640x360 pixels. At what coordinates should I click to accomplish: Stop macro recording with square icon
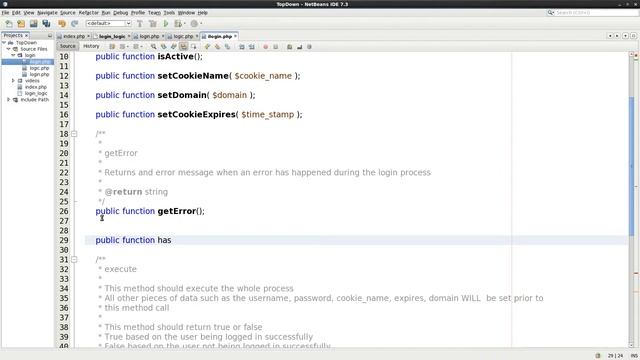[x=276, y=47]
